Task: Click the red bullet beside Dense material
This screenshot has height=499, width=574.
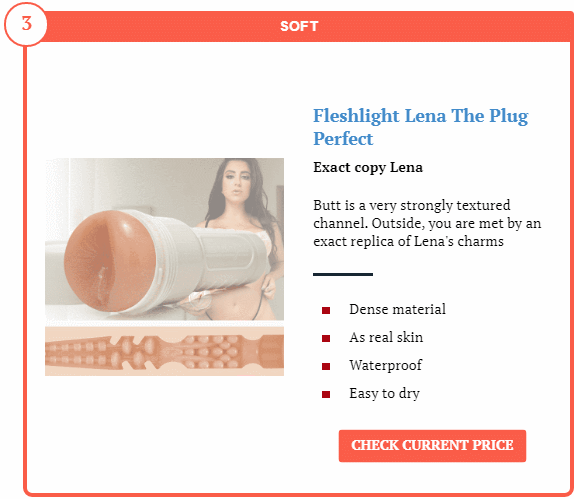Action: [x=326, y=310]
